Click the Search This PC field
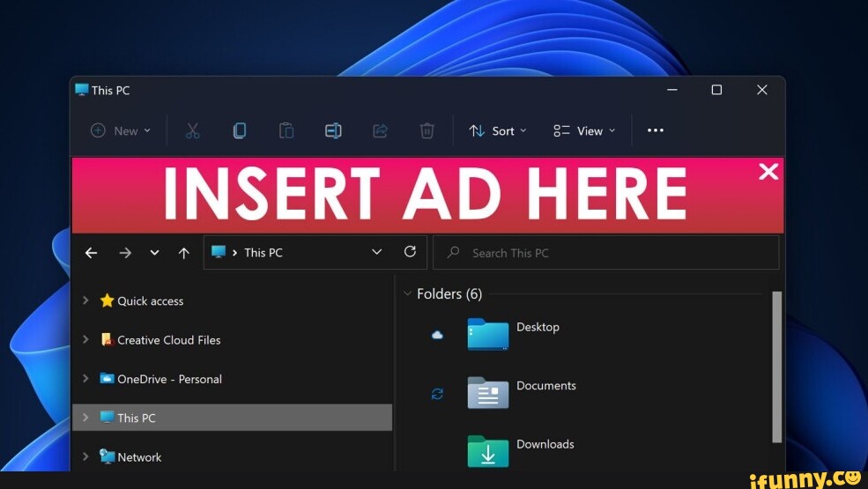 point(606,253)
